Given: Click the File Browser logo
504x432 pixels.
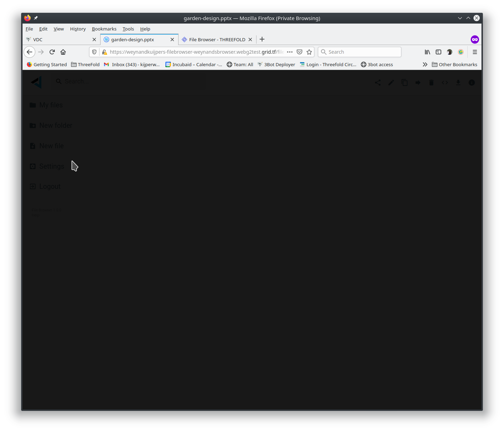Looking at the screenshot, I should [x=36, y=82].
